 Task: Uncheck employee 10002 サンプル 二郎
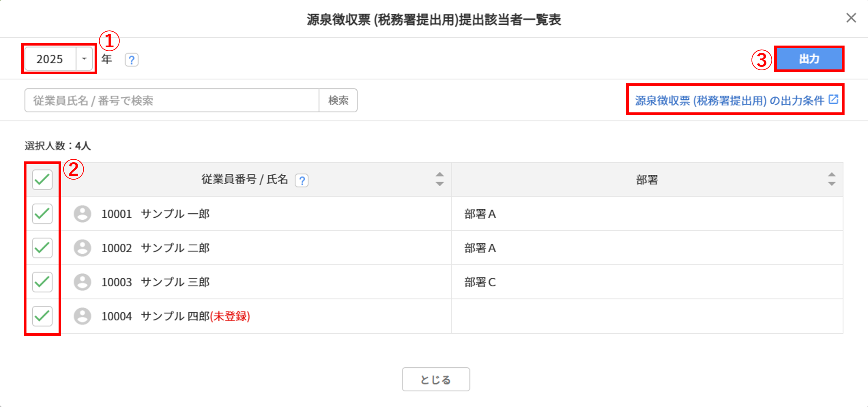click(42, 248)
